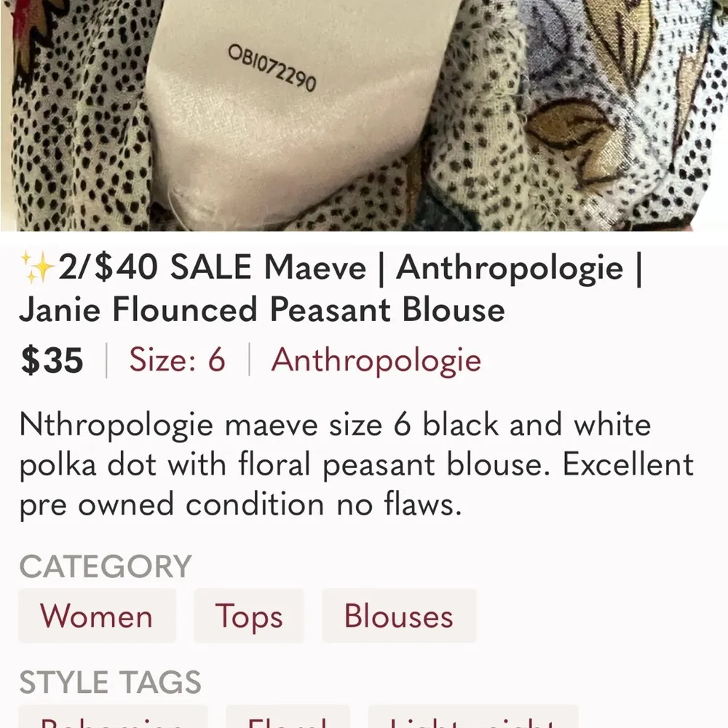Open the Blouses category chip
The image size is (728, 728).
[x=398, y=616]
